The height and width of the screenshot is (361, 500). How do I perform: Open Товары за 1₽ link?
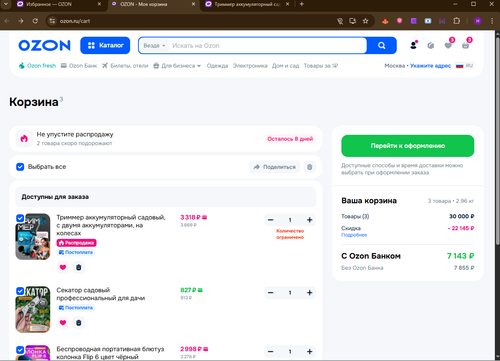click(321, 66)
